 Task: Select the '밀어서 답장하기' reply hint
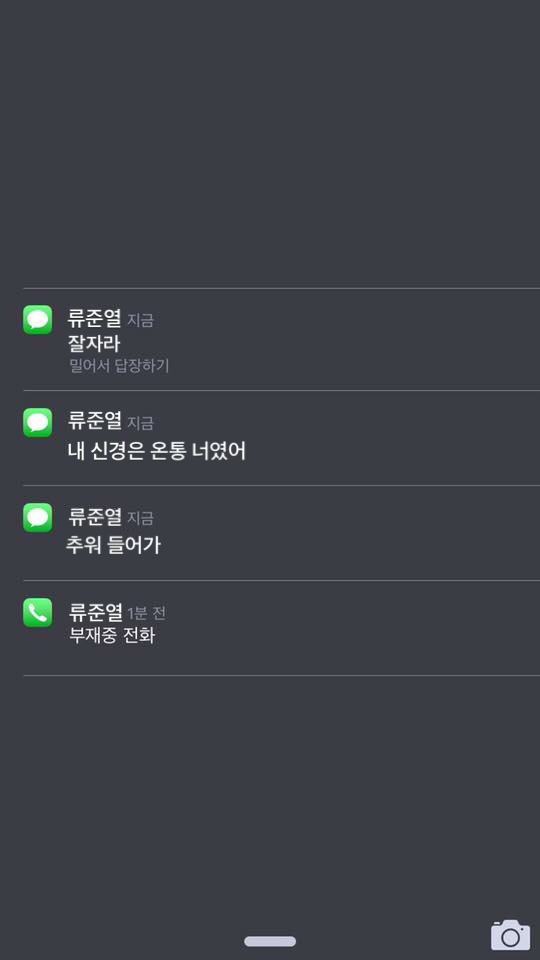tap(119, 366)
